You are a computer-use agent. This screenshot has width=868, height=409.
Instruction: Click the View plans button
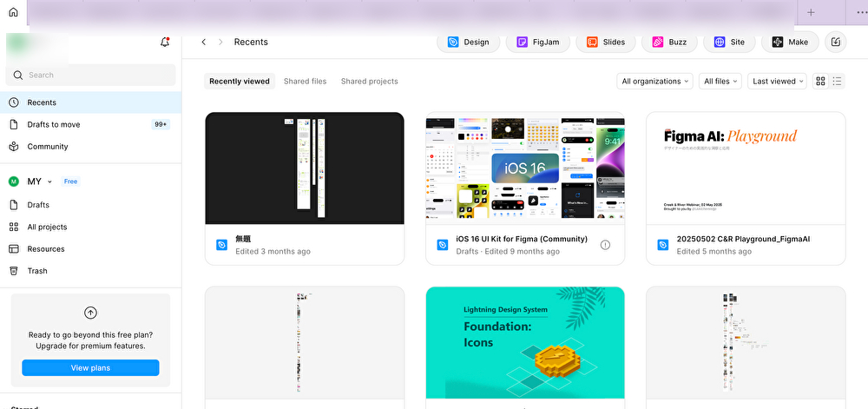pos(90,368)
